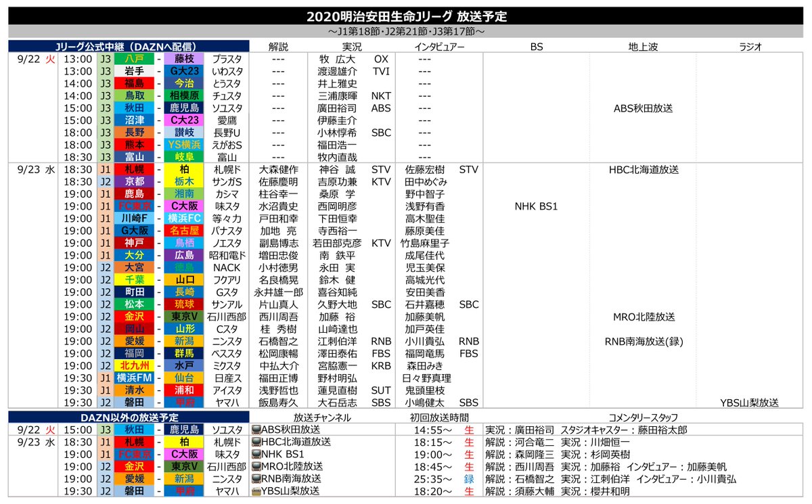
Task: Click the 徳島 team cell
Action: (x=183, y=267)
